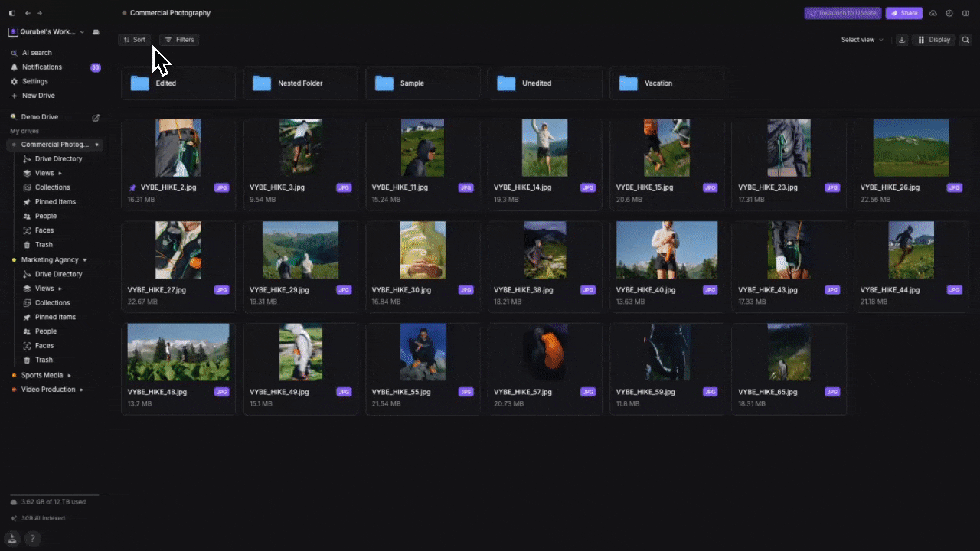Click the external-link icon next to Demo Drive

[96, 117]
